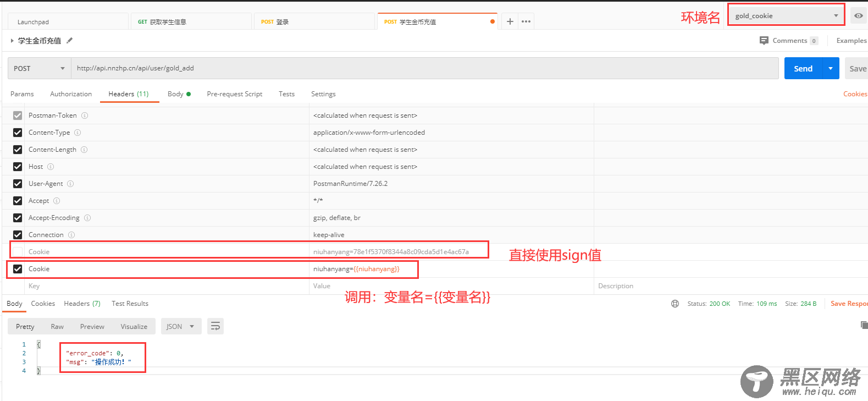
Task: Show info icon next to Accept header
Action: [57, 201]
